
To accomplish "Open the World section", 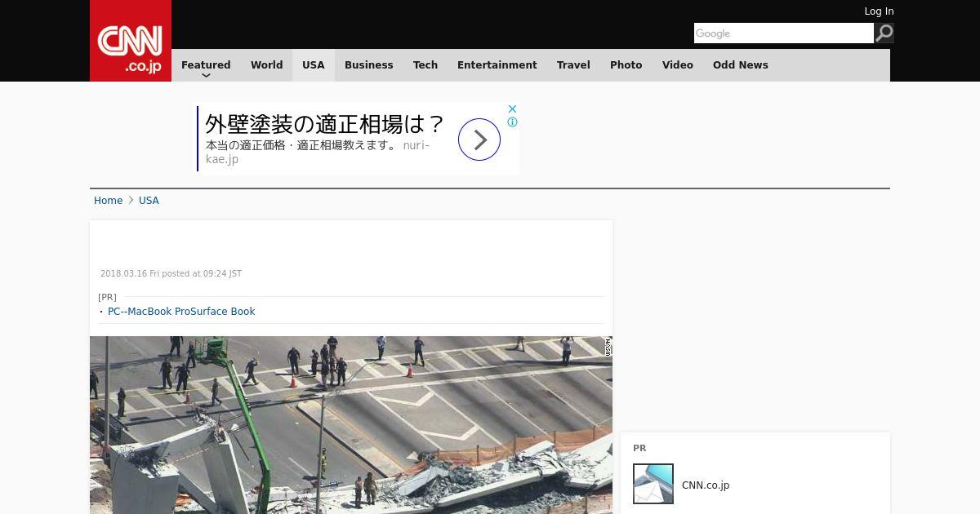I will pyautogui.click(x=267, y=65).
